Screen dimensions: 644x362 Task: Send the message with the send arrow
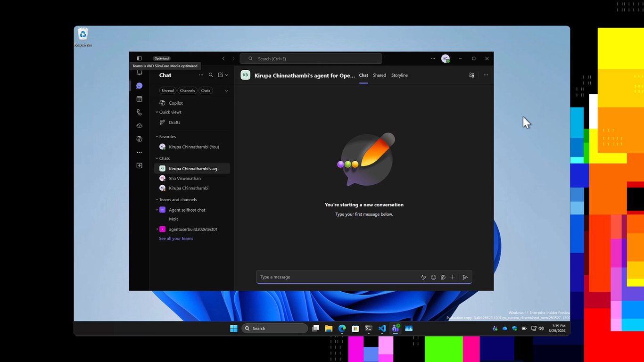(465, 277)
